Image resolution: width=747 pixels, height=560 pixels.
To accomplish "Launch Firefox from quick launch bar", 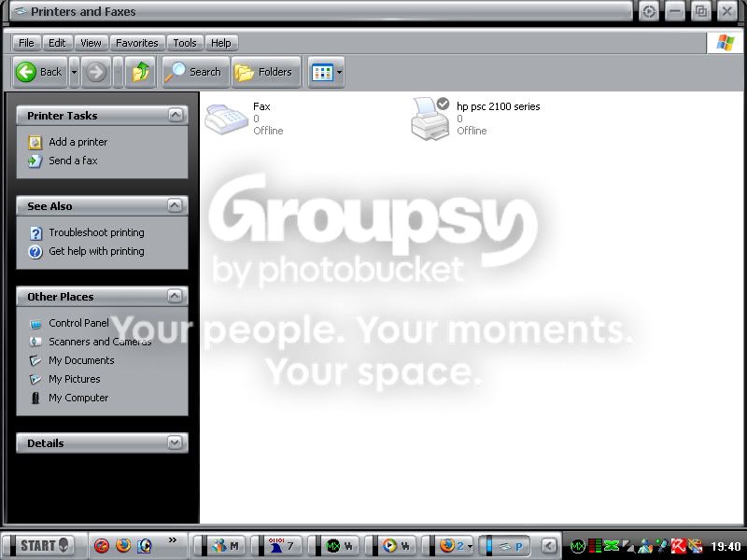I will (123, 545).
